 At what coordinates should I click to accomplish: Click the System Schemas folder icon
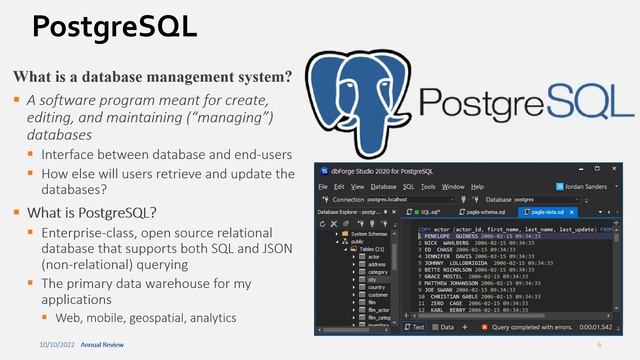[345, 234]
